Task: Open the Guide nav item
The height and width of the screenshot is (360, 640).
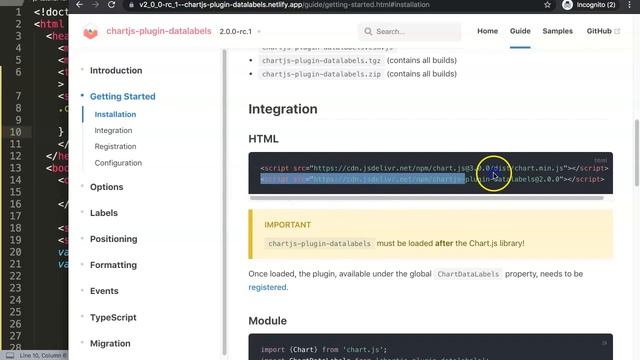Action: pos(520,31)
